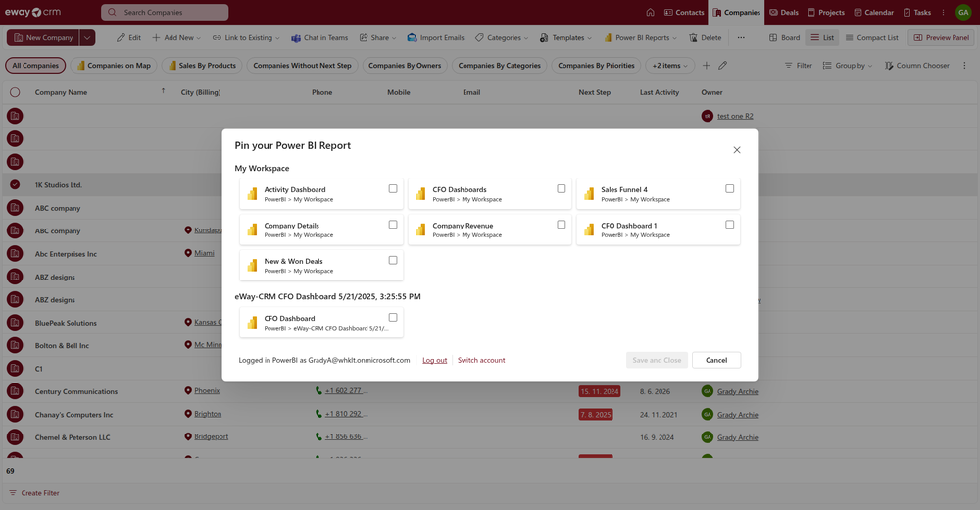Sort by the Company Name column header
This screenshot has width=980, height=510.
(61, 92)
